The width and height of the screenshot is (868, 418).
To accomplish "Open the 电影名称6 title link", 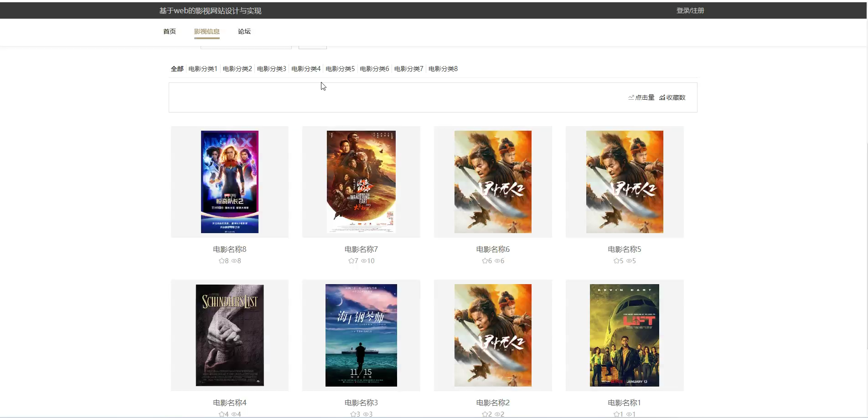I will click(x=493, y=249).
